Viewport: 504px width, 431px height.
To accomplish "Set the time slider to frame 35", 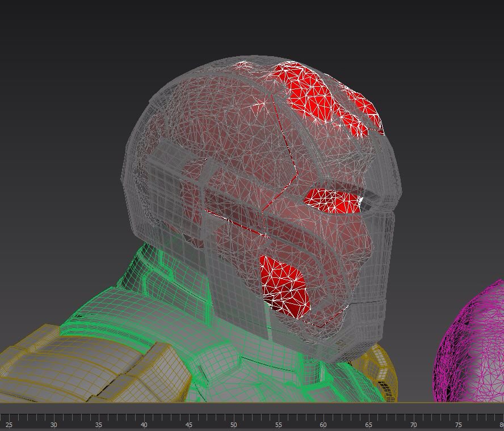I will pos(99,425).
